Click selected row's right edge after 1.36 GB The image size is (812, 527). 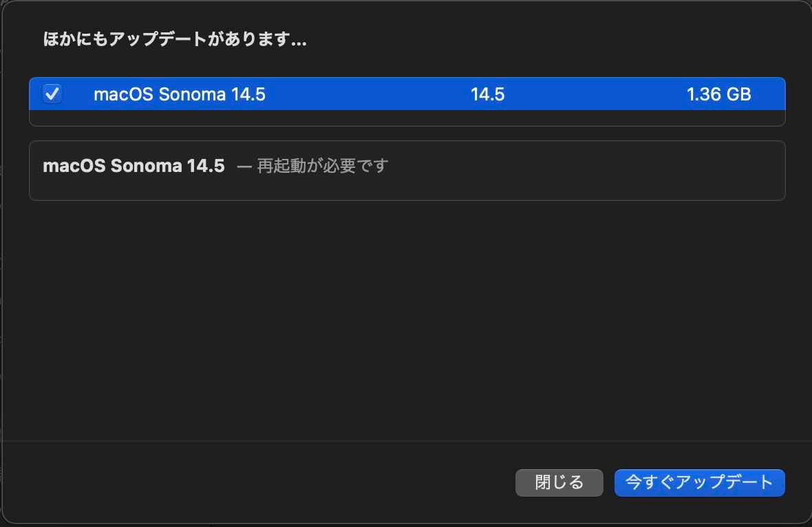click(769, 94)
